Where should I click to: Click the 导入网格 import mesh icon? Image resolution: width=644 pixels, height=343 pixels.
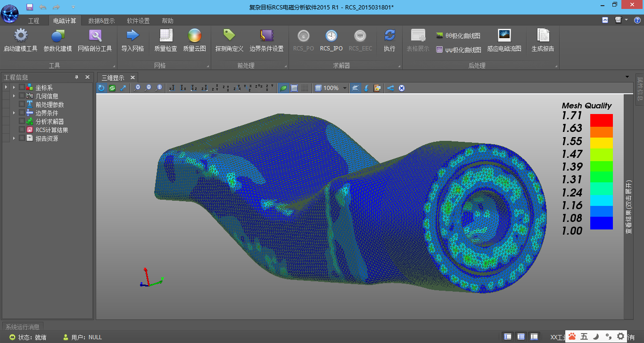click(132, 36)
